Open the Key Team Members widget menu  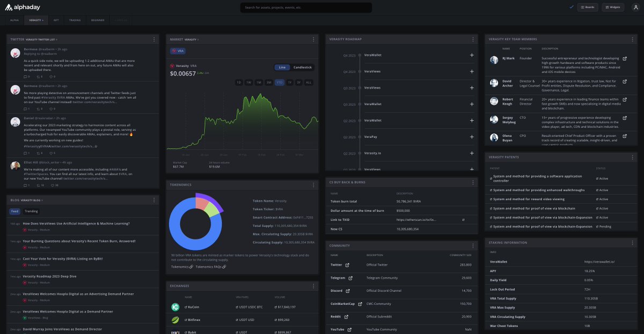[x=633, y=39]
